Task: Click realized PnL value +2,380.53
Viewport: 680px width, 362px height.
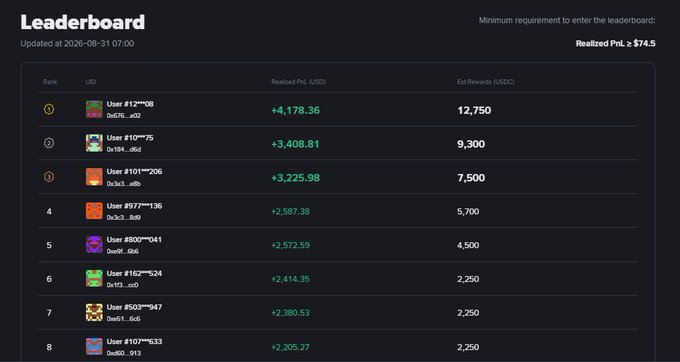Action: (x=291, y=313)
